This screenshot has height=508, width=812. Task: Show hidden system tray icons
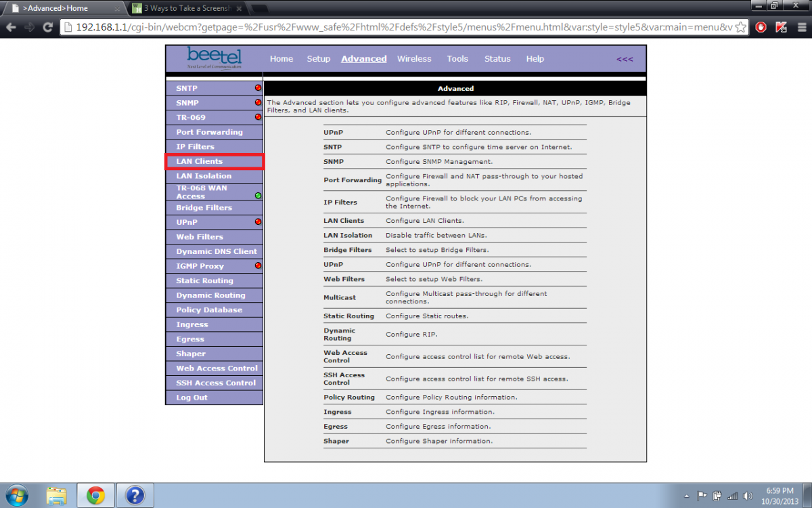coord(687,496)
